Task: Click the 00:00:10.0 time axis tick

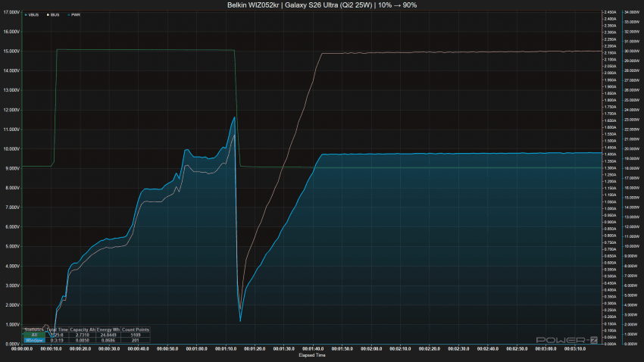Action: click(x=52, y=349)
